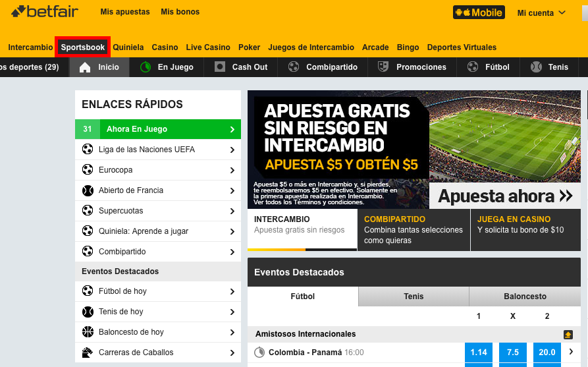Viewport: 588px width, 367px height.
Task: Click tennis icon next to Abierto de Francia
Action: (x=88, y=190)
